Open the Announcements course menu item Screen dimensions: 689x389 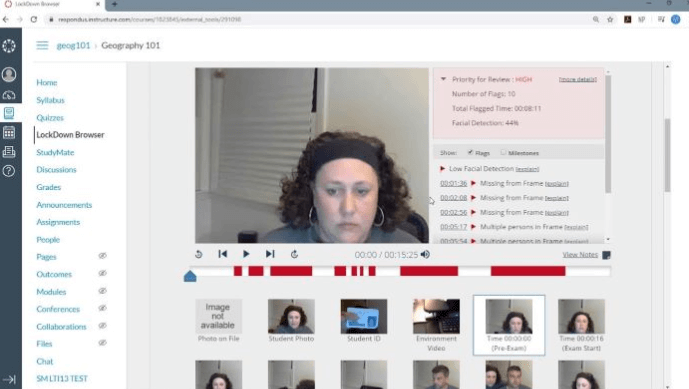coord(64,205)
